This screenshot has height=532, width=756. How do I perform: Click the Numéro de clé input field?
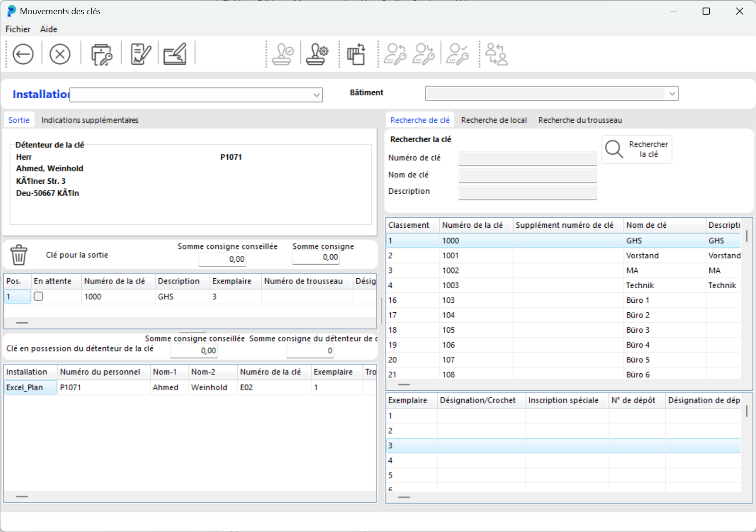527,158
